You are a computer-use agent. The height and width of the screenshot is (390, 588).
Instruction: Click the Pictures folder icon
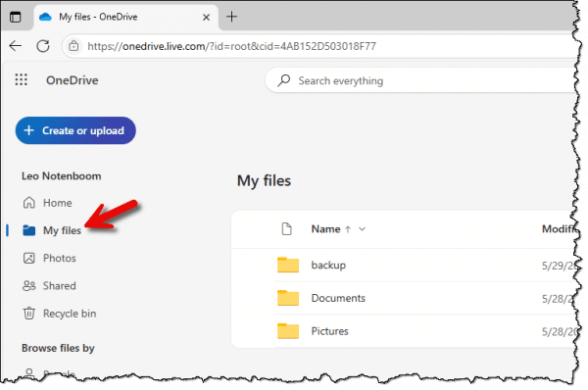tap(288, 331)
